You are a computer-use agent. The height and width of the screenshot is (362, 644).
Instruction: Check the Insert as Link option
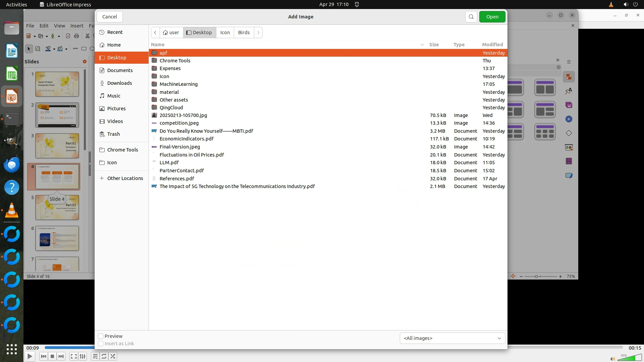[x=101, y=344]
